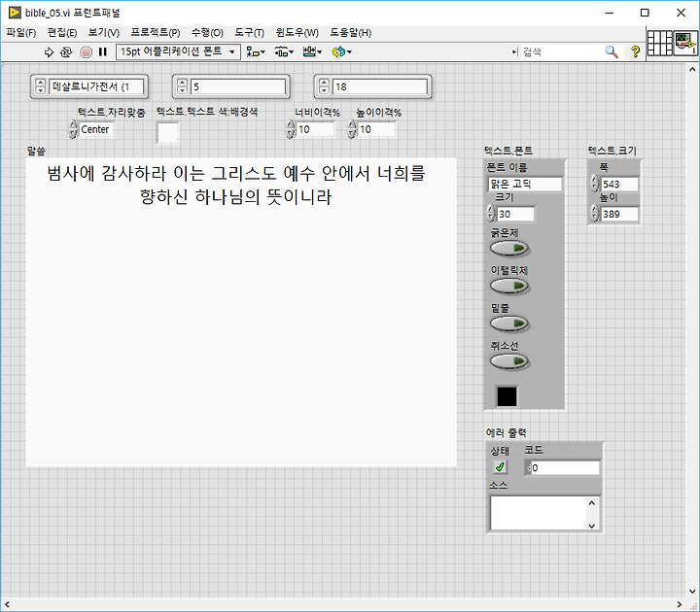
Task: Click the LabVIEW icon in title bar
Action: coord(15,13)
